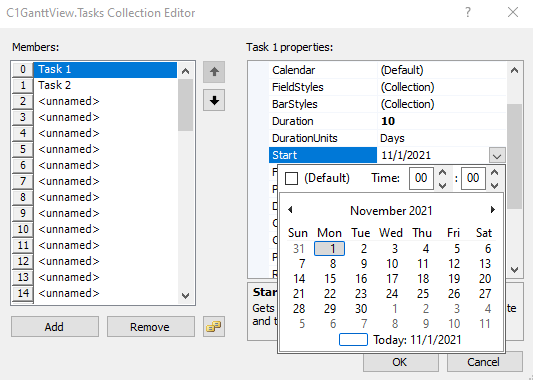Select November 22 in calendar
This screenshot has width=533, height=380.
coord(330,294)
